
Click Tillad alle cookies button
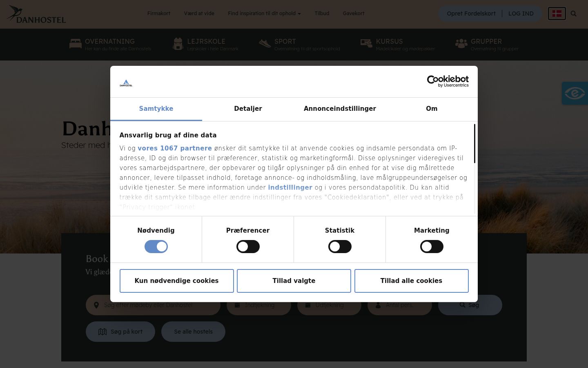coord(411,281)
